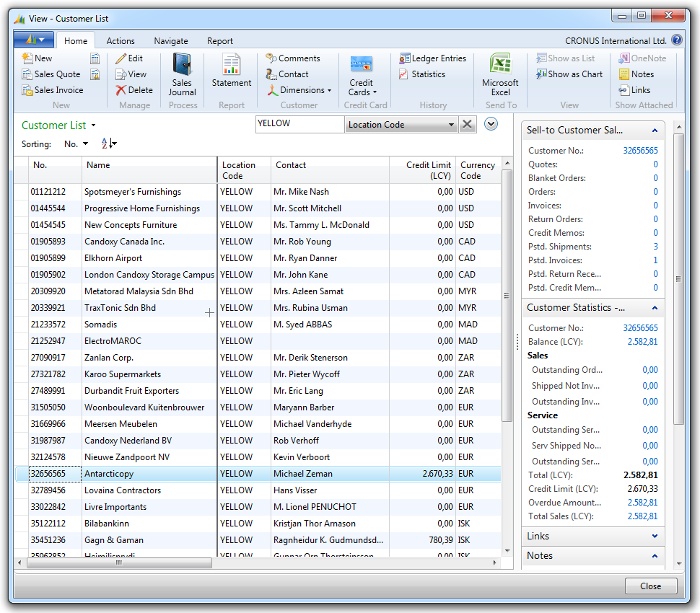Collapse the Sell-to Customer Sales panel
The width and height of the screenshot is (700, 613).
(655, 131)
